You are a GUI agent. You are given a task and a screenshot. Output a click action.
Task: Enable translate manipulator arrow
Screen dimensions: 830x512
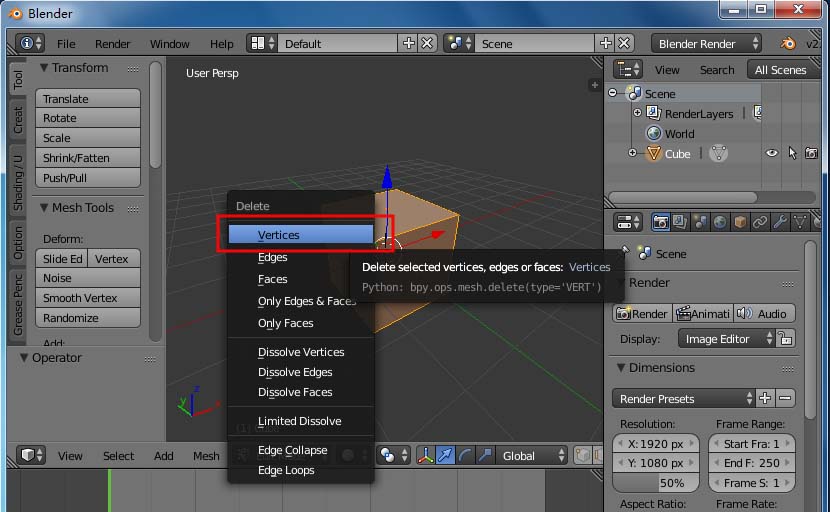[x=445, y=455]
